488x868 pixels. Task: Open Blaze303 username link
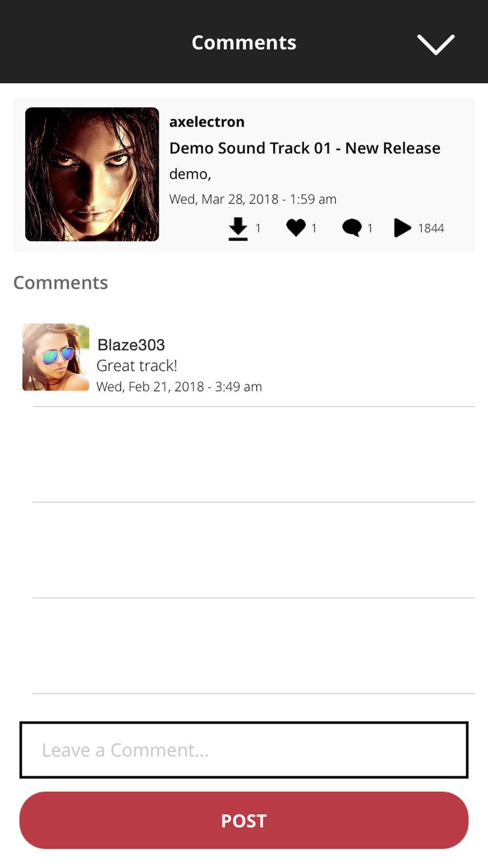click(131, 345)
